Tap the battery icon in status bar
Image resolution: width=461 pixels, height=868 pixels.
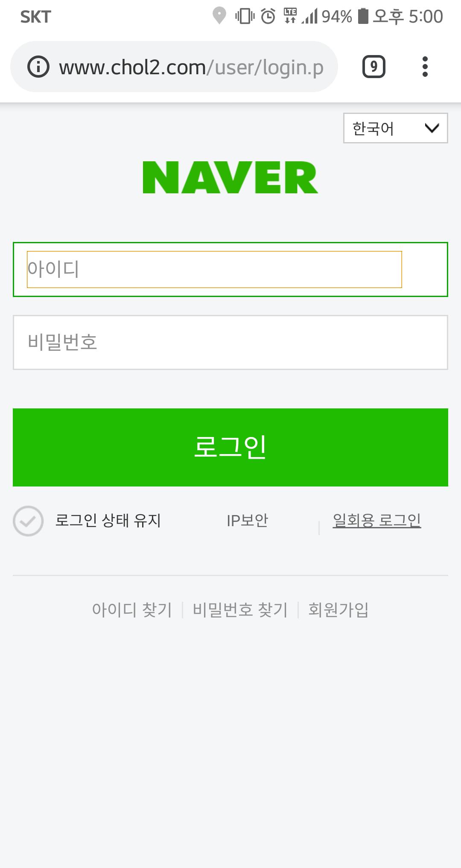coord(363,16)
